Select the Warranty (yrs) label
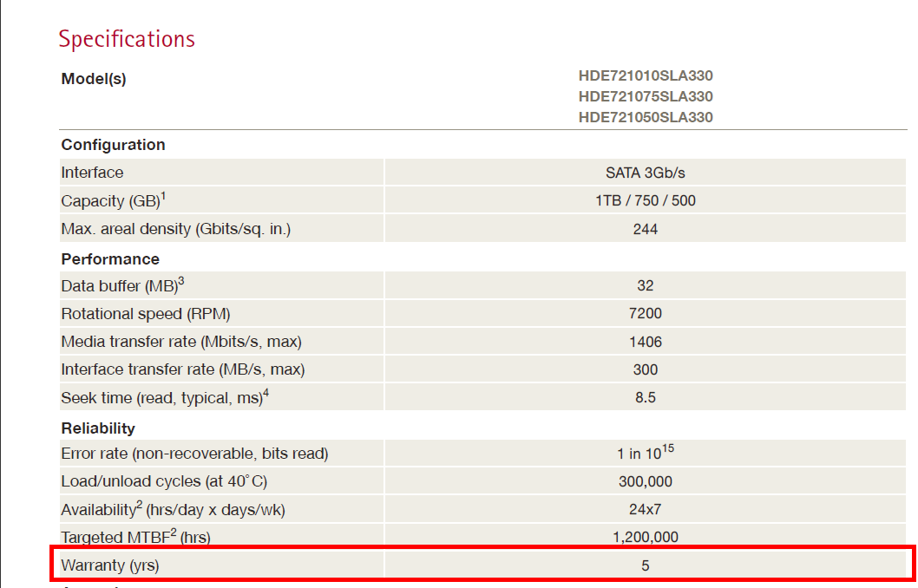This screenshot has width=918, height=588. click(110, 565)
